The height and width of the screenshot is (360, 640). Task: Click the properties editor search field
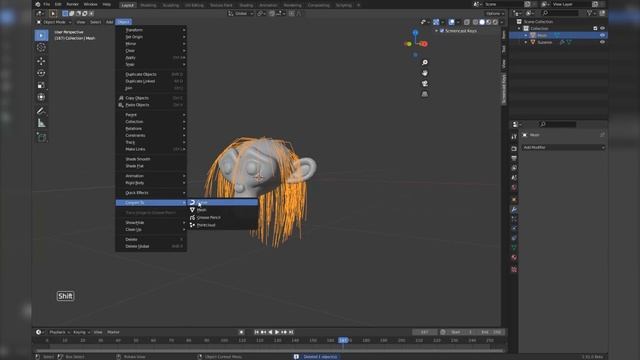click(558, 124)
